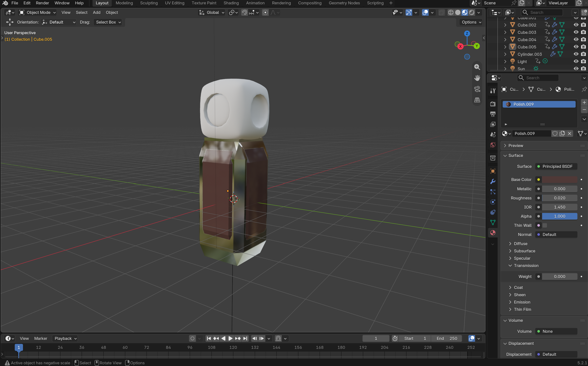Switch to the UV Editing workspace
The height and width of the screenshot is (366, 588).
pos(174,3)
